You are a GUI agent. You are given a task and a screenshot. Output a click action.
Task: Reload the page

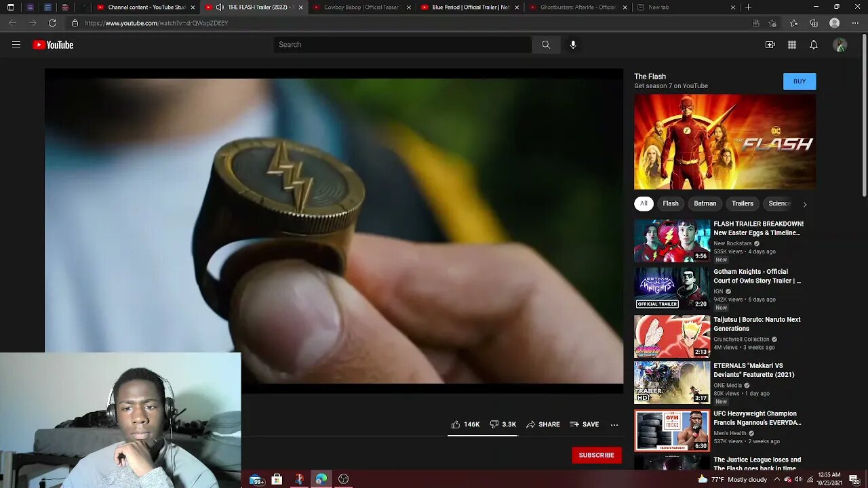(52, 23)
